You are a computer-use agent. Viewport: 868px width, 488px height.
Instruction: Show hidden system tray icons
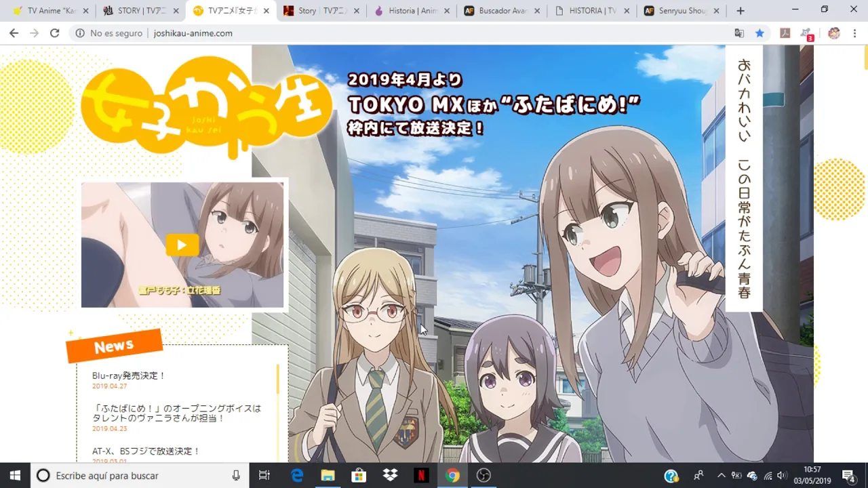click(x=721, y=476)
